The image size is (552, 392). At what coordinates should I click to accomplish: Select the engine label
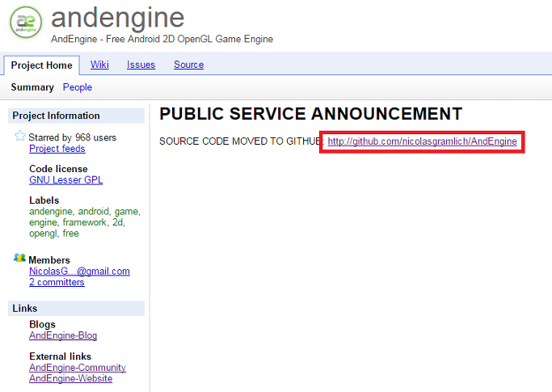coord(43,222)
